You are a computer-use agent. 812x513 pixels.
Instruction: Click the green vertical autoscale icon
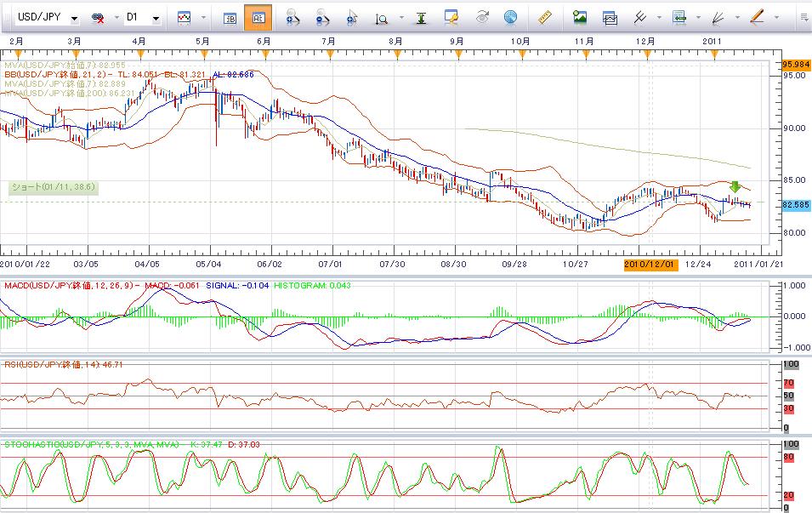click(421, 17)
